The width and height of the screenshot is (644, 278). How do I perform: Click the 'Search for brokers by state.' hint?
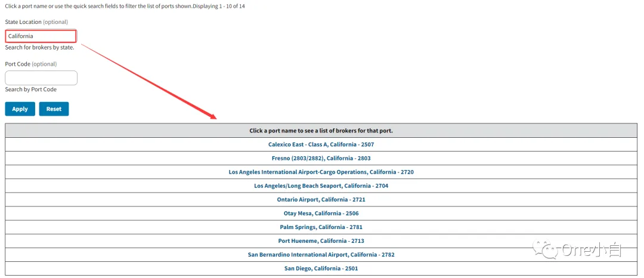tap(39, 48)
